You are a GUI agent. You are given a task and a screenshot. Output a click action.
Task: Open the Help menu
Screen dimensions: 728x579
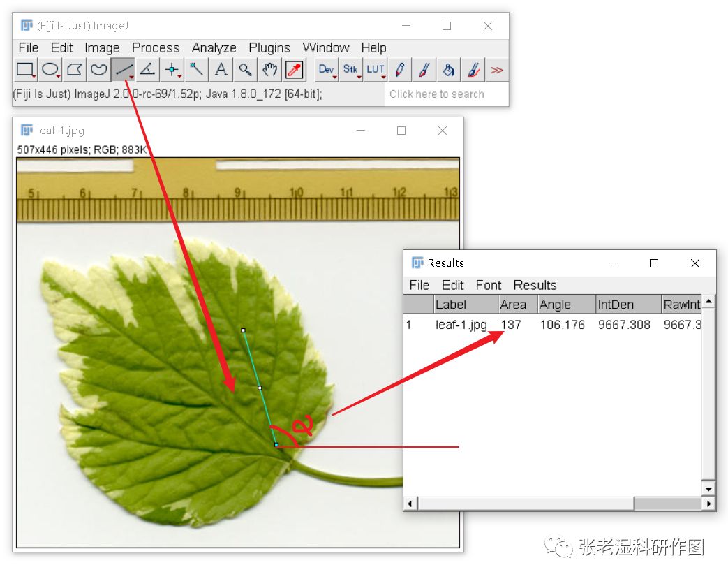click(373, 48)
